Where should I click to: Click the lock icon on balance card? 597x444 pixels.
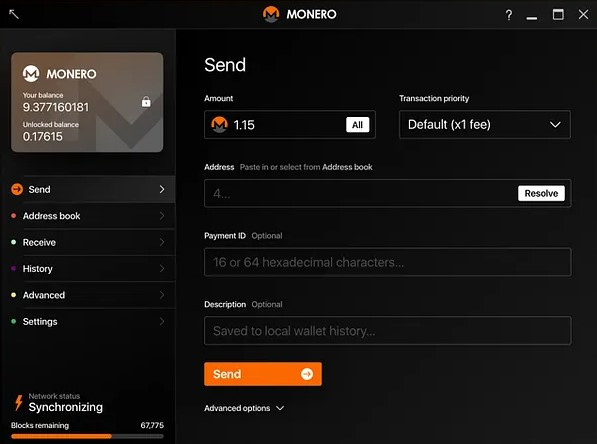click(146, 101)
